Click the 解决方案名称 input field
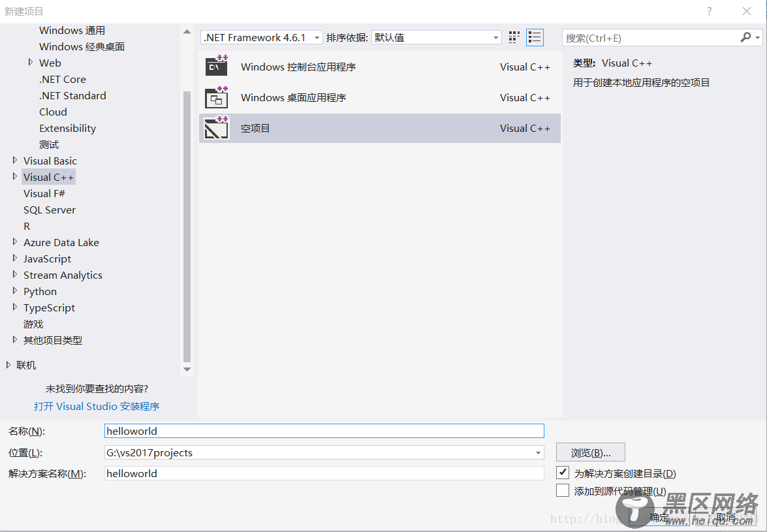767x532 pixels. (324, 473)
